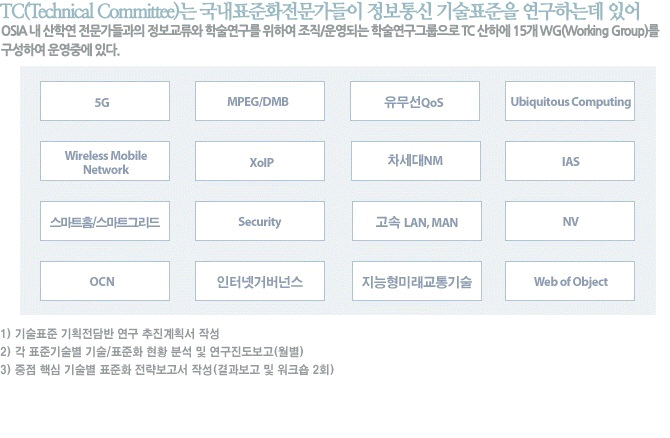
Task: Click the 5G working group box
Action: [105, 101]
